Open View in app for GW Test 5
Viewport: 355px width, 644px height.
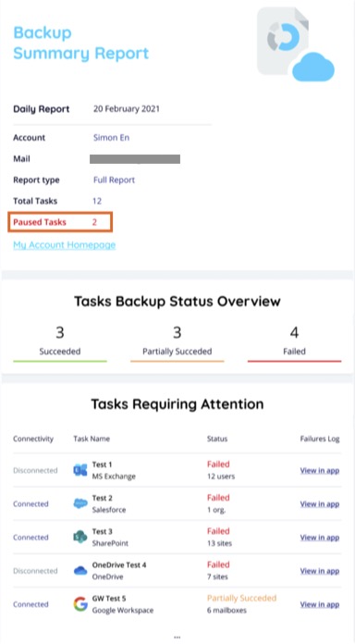pyautogui.click(x=320, y=604)
